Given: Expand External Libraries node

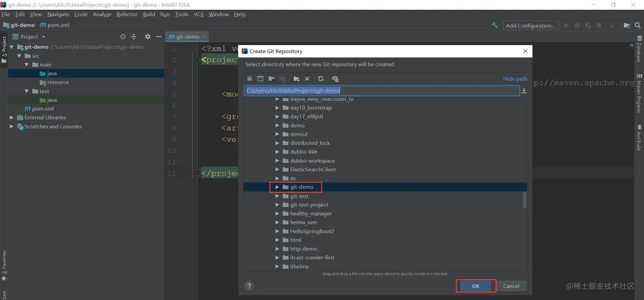Looking at the screenshot, I should point(11,118).
